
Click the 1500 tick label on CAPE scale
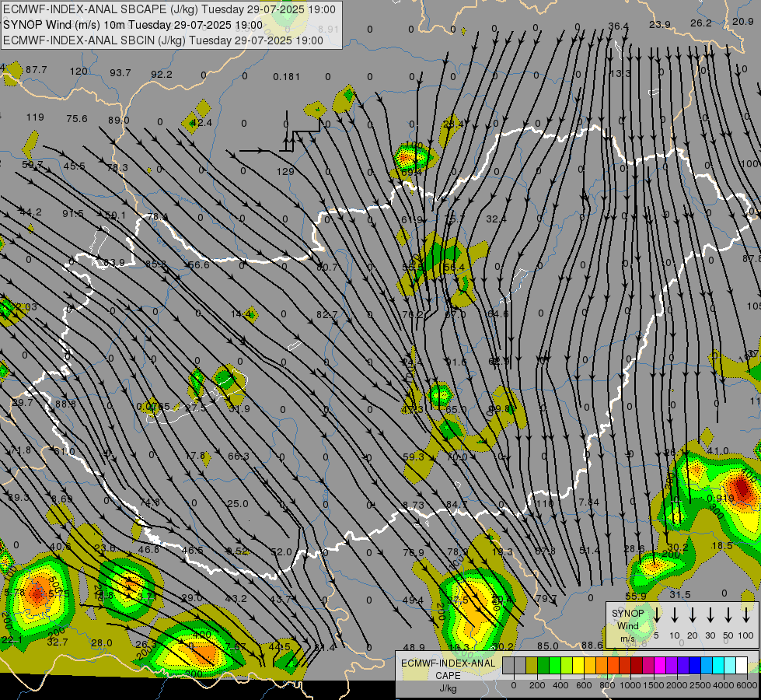click(654, 685)
